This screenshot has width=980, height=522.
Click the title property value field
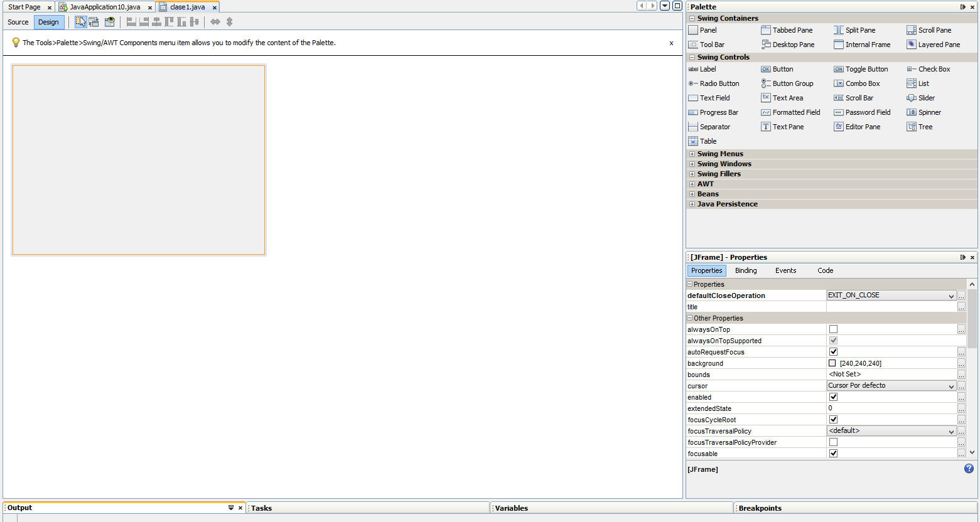891,307
